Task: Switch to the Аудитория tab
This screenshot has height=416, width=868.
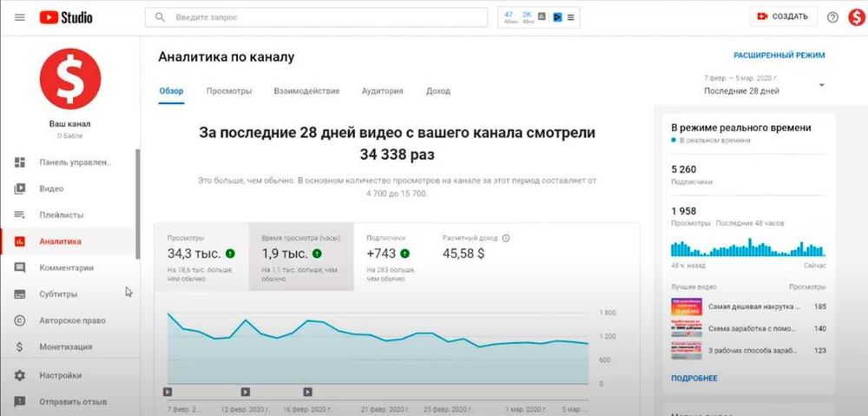Action: click(383, 91)
